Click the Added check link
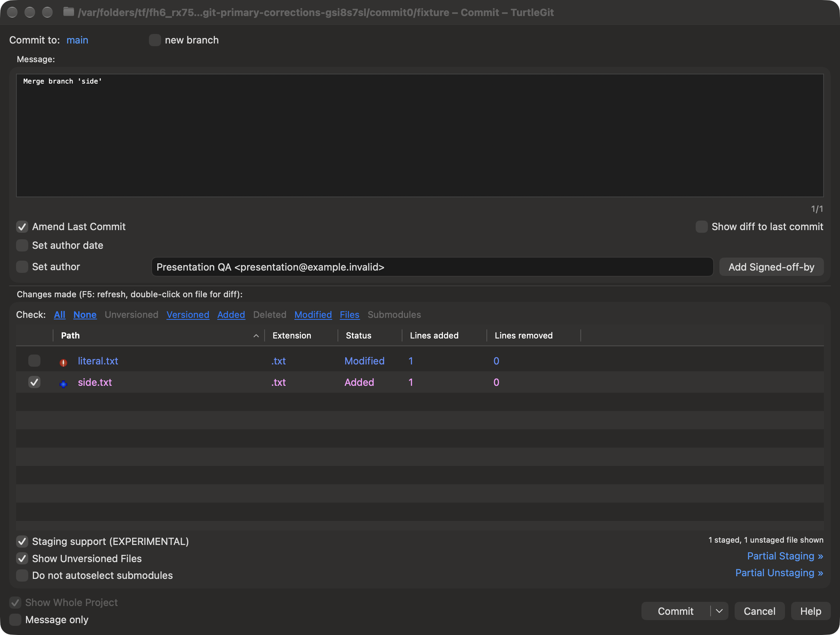Screen dimensions: 840x635 point(231,315)
